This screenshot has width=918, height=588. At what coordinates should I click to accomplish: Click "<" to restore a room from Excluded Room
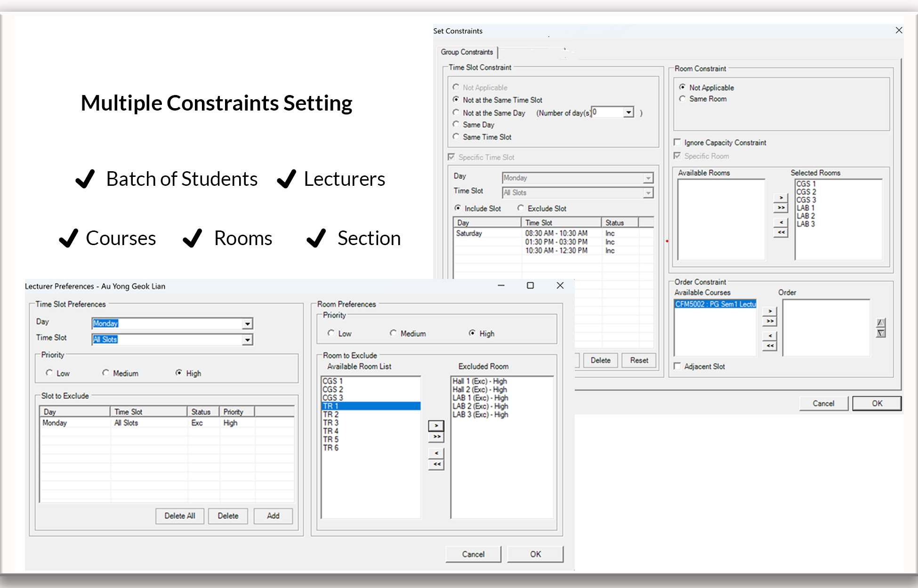click(436, 453)
